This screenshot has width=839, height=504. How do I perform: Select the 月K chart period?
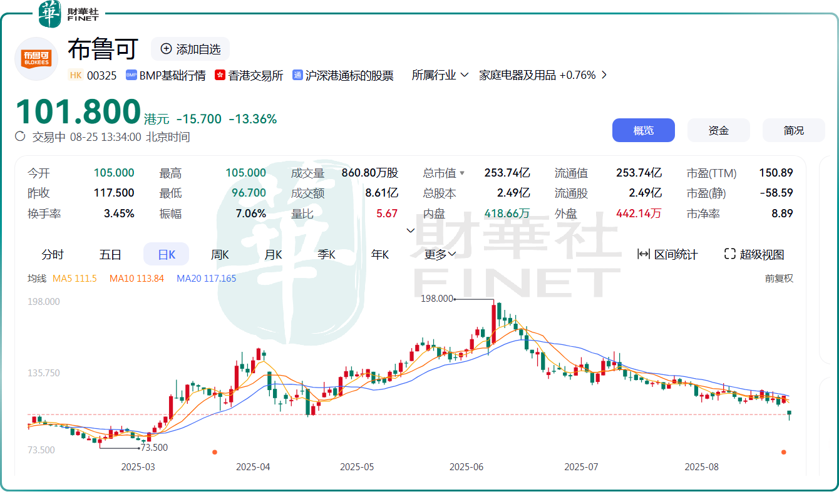[273, 255]
